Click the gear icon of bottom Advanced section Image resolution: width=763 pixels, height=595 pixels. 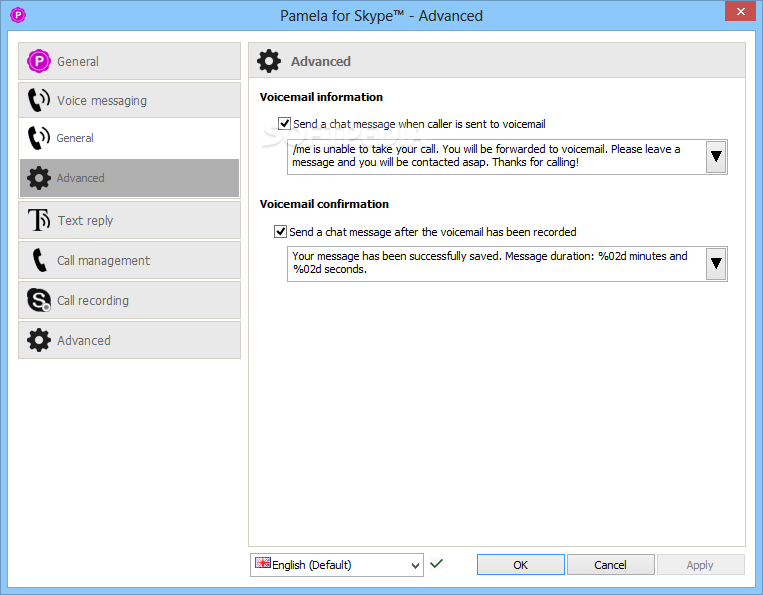pos(39,340)
